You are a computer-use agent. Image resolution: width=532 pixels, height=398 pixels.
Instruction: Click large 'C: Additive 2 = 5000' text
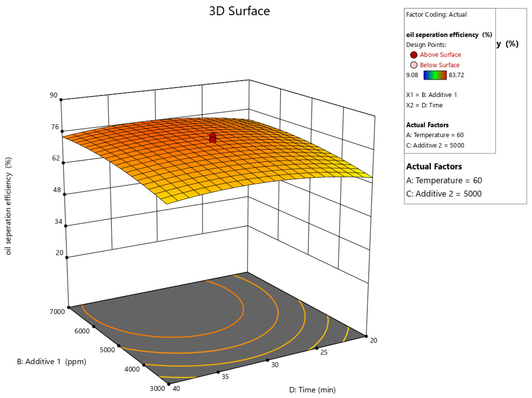point(444,194)
